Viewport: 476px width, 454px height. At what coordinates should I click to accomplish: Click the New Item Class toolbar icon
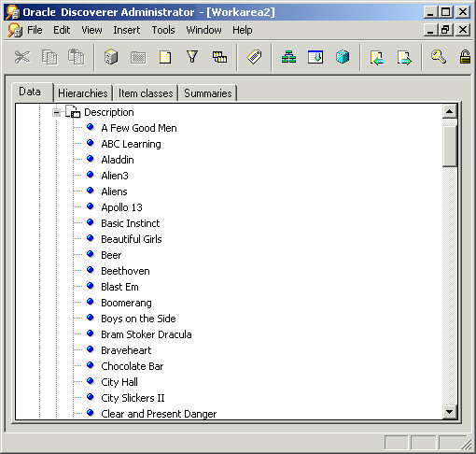pos(315,57)
